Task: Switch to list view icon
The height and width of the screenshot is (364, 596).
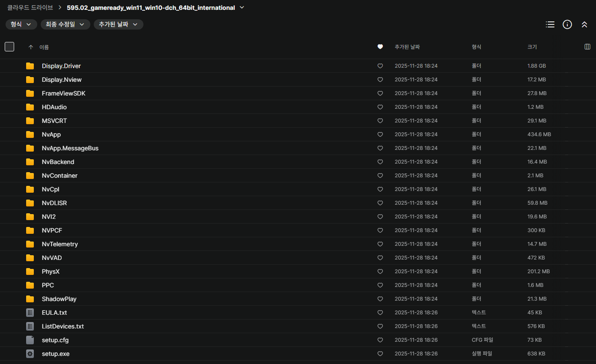Action: click(550, 24)
